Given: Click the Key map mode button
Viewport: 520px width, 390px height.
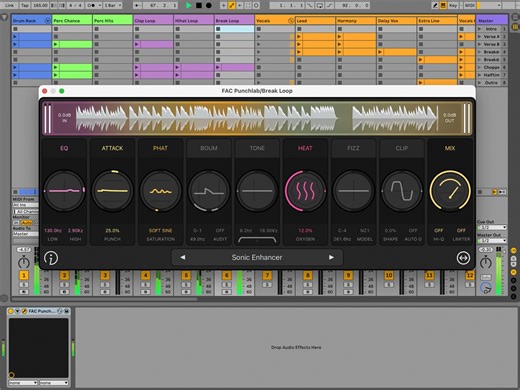Looking at the screenshot, I should [453, 6].
